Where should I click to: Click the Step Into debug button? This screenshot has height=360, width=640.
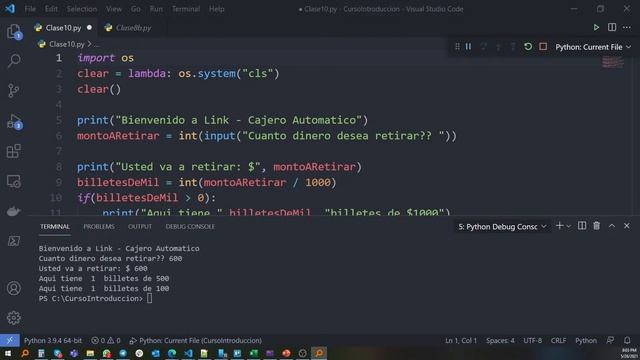click(498, 47)
